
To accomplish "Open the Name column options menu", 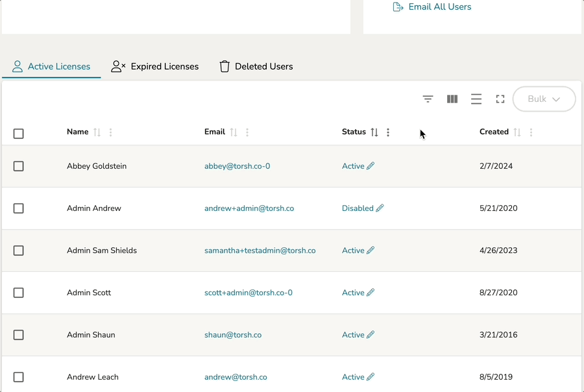I will 111,132.
